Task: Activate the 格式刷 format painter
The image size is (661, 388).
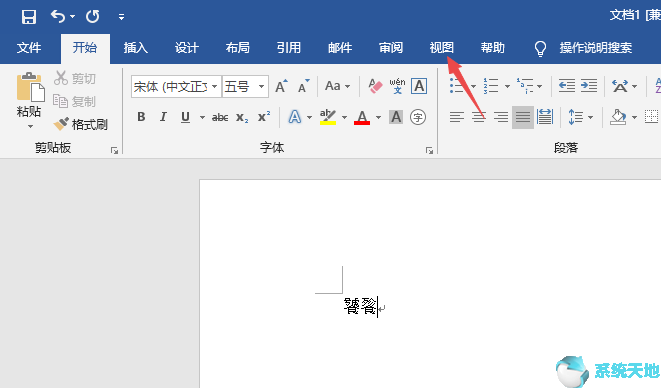Action: click(x=81, y=124)
